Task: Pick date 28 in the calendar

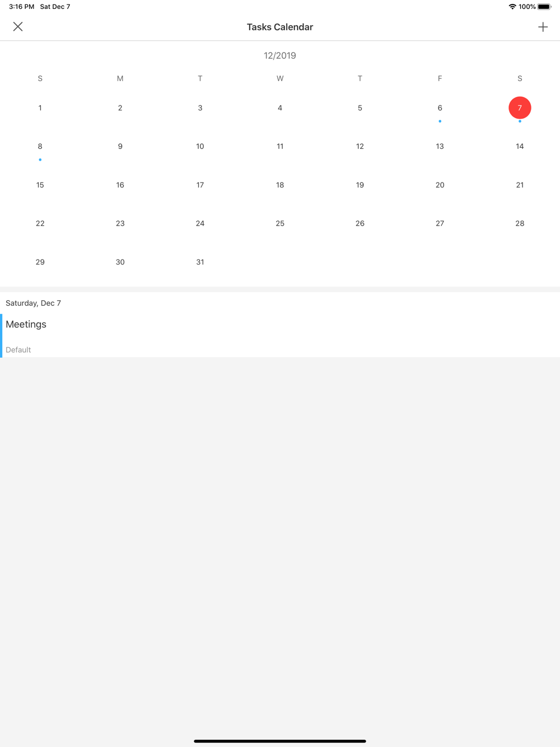Action: (x=520, y=223)
